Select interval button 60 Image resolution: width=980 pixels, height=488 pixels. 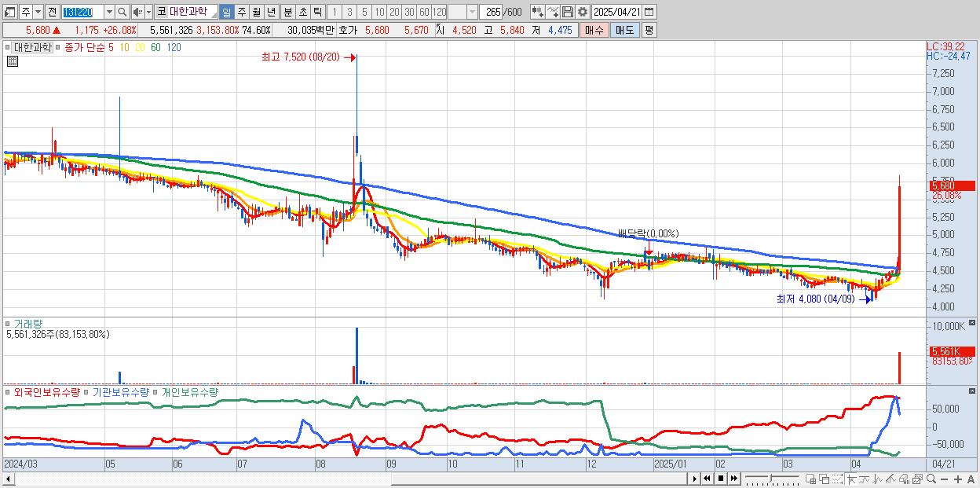424,12
